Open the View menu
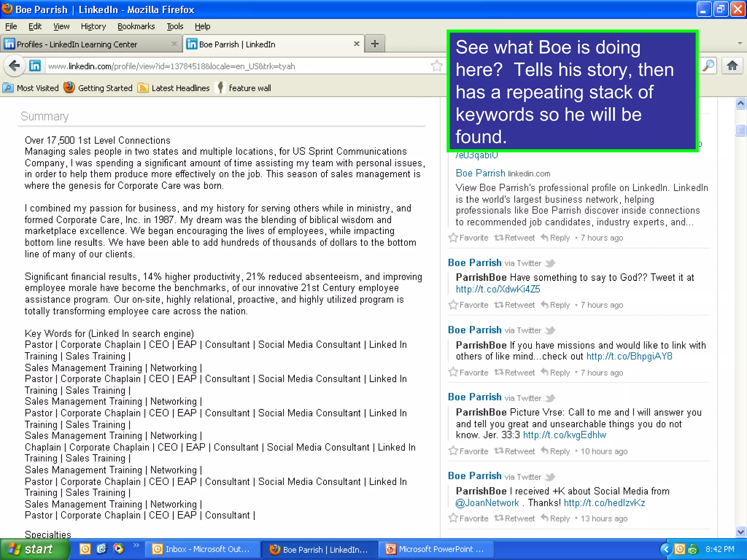Image resolution: width=747 pixels, height=560 pixels. tap(61, 26)
